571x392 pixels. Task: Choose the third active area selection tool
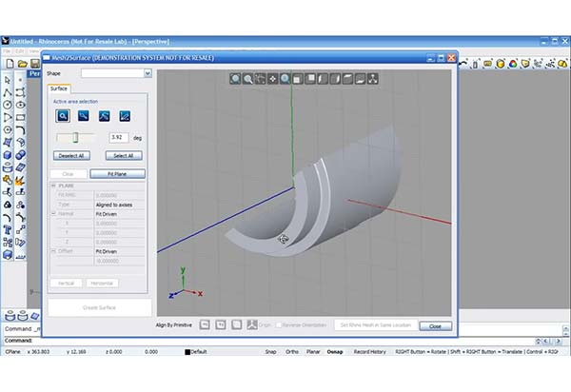[x=104, y=116]
